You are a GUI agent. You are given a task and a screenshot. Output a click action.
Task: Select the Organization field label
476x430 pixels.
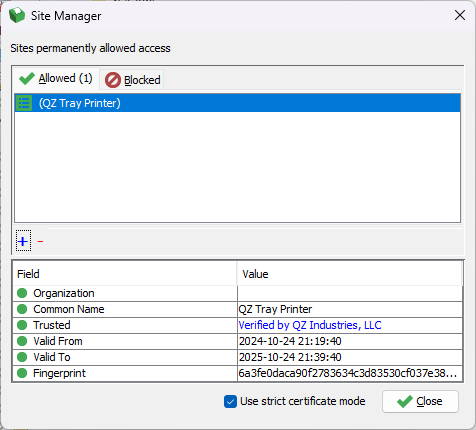[64, 293]
